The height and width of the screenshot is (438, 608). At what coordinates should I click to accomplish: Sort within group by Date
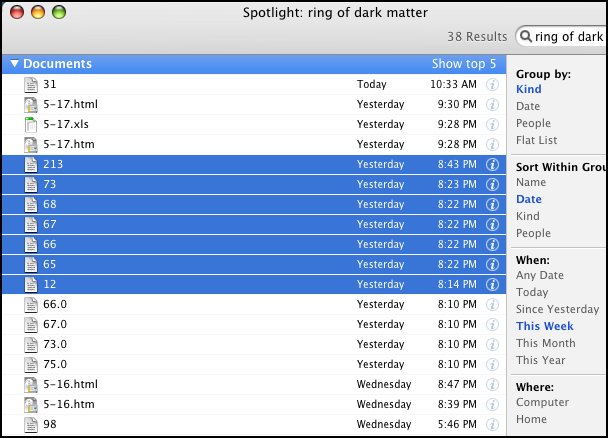(529, 199)
